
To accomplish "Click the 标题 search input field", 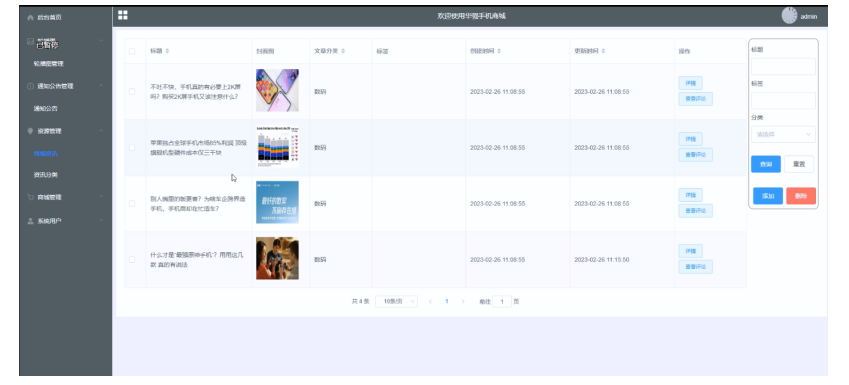I will [783, 67].
